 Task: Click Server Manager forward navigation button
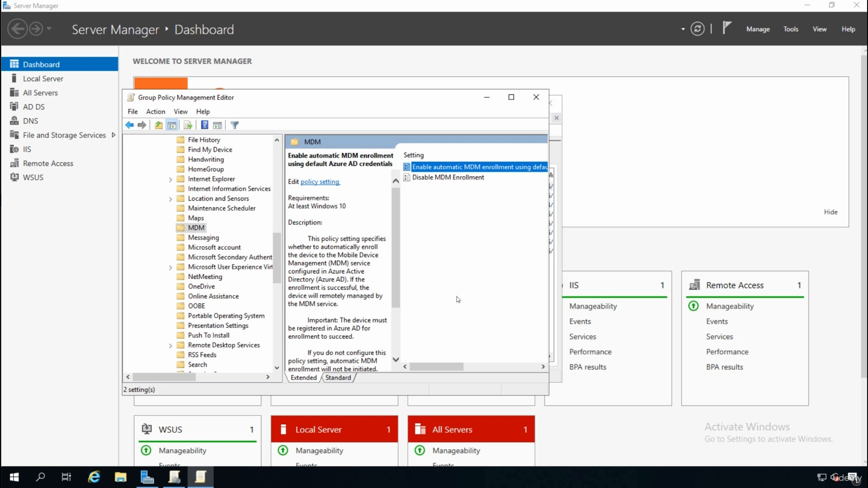(x=36, y=29)
